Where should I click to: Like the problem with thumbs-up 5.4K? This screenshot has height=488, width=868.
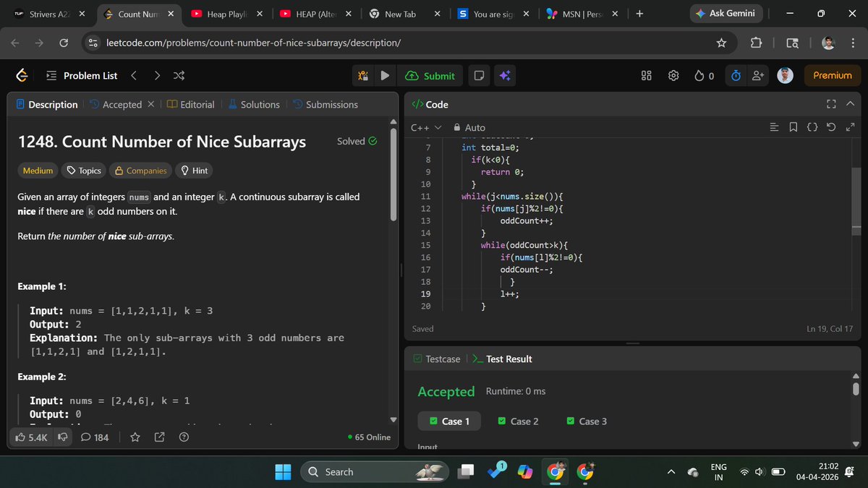pos(31,437)
